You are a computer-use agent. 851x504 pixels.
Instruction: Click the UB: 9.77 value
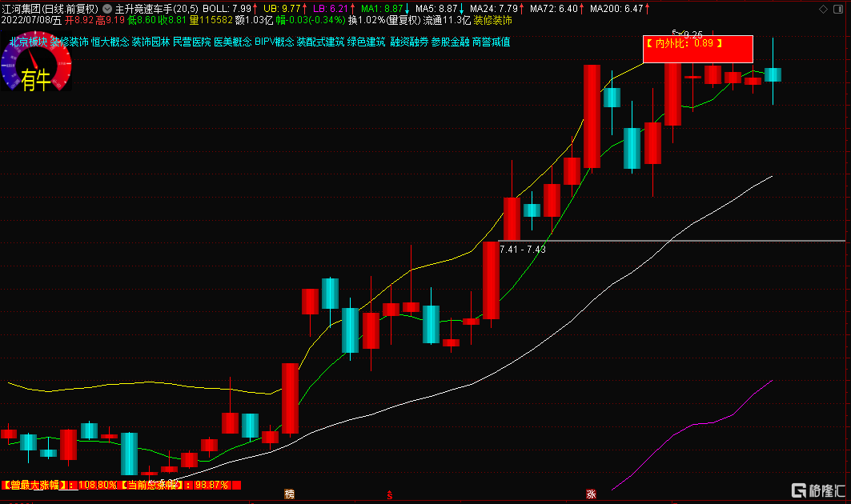pyautogui.click(x=282, y=9)
